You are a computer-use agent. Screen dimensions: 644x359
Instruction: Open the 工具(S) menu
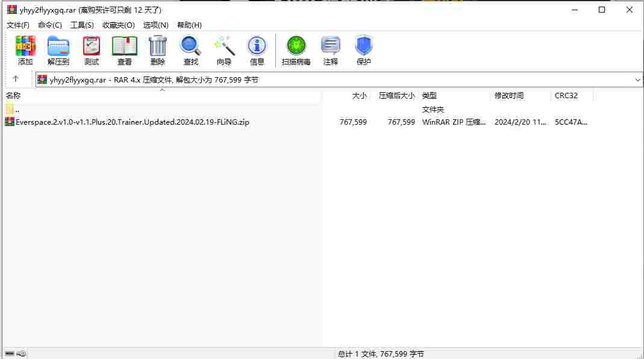[82, 25]
